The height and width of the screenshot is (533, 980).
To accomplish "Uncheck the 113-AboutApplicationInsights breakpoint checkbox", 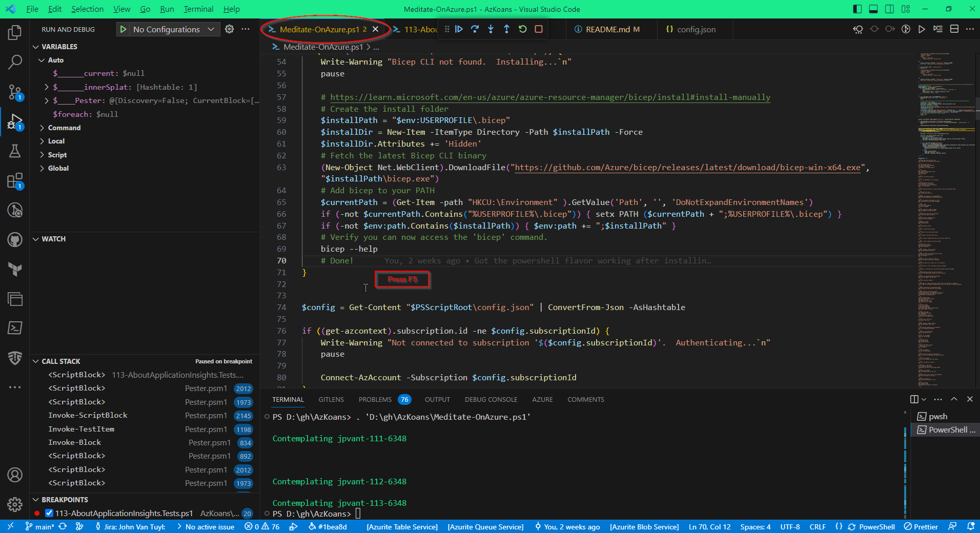I will tap(49, 513).
